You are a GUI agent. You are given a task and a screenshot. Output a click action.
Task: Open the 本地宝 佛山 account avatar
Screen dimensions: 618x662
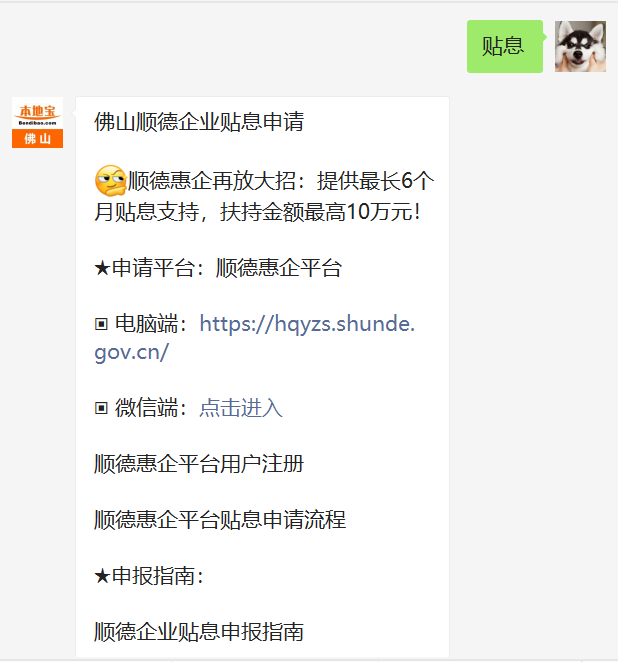tap(38, 122)
